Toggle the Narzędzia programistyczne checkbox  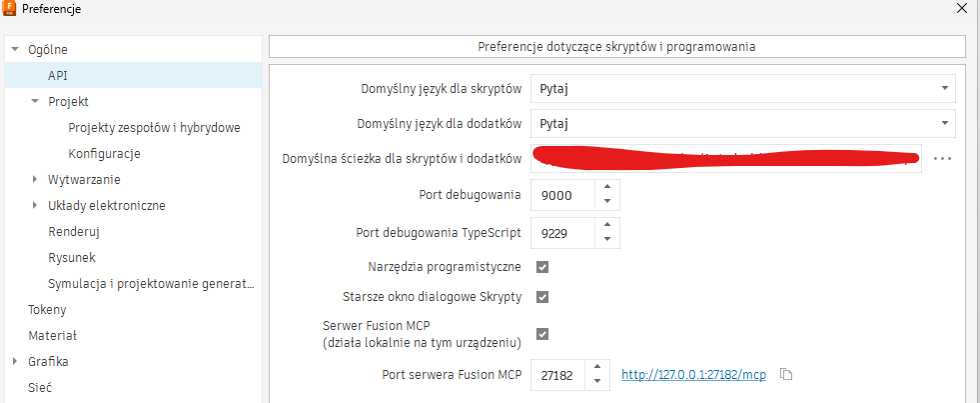[x=541, y=267]
